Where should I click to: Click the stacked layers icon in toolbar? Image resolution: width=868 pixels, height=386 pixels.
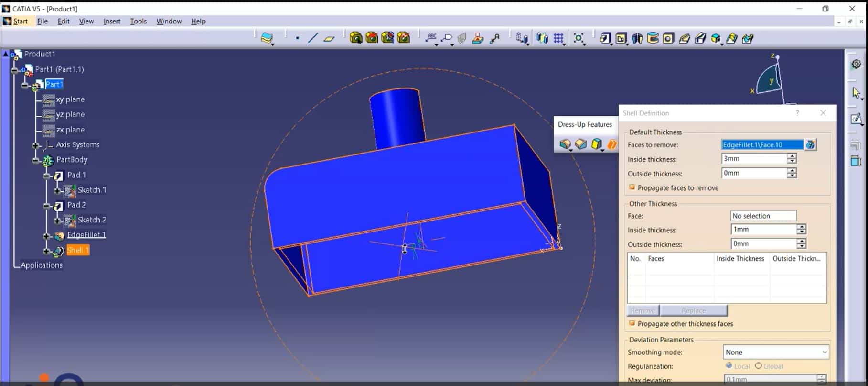click(267, 38)
